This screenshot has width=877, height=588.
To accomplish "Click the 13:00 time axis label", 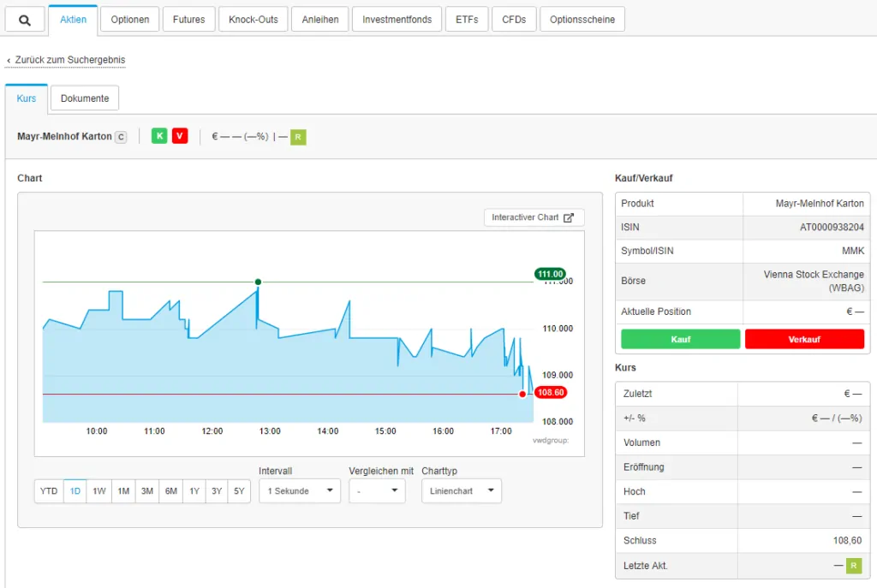I will (x=270, y=431).
